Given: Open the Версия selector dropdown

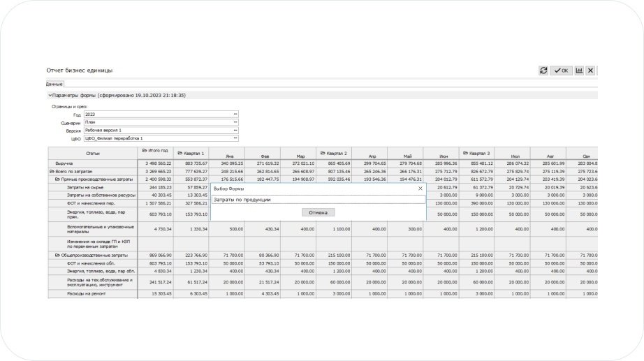Looking at the screenshot, I should (235, 131).
